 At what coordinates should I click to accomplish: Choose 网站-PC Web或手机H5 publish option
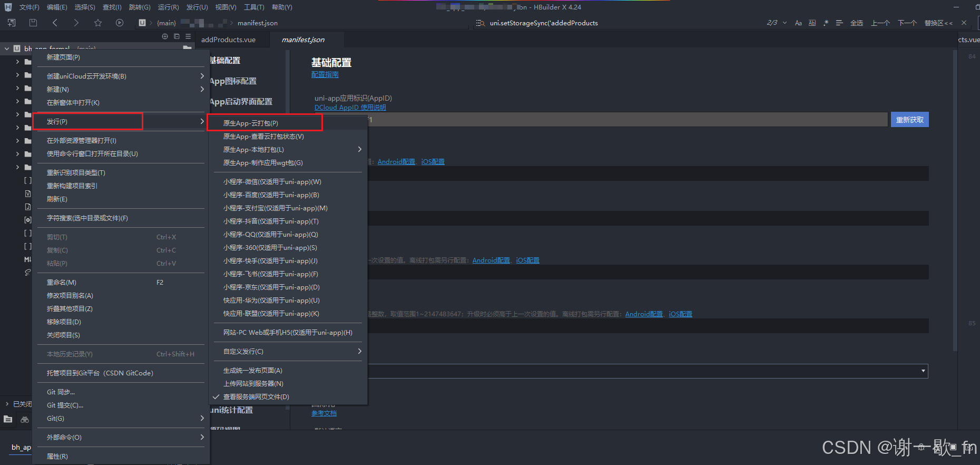288,333
